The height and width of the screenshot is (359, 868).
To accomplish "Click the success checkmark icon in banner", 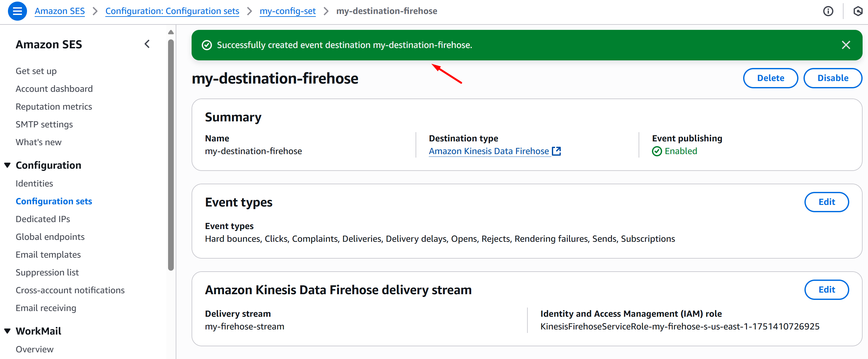I will [207, 45].
